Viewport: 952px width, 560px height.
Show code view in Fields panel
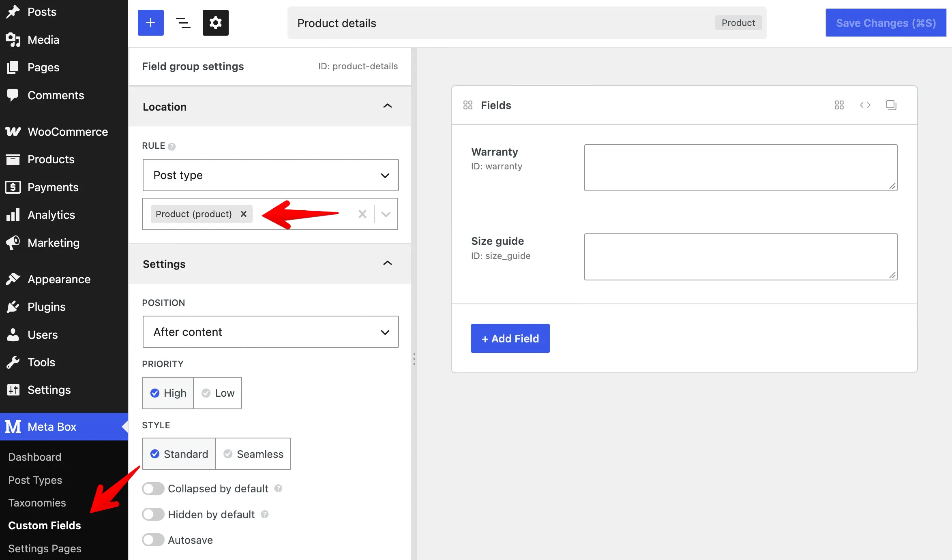pos(865,105)
